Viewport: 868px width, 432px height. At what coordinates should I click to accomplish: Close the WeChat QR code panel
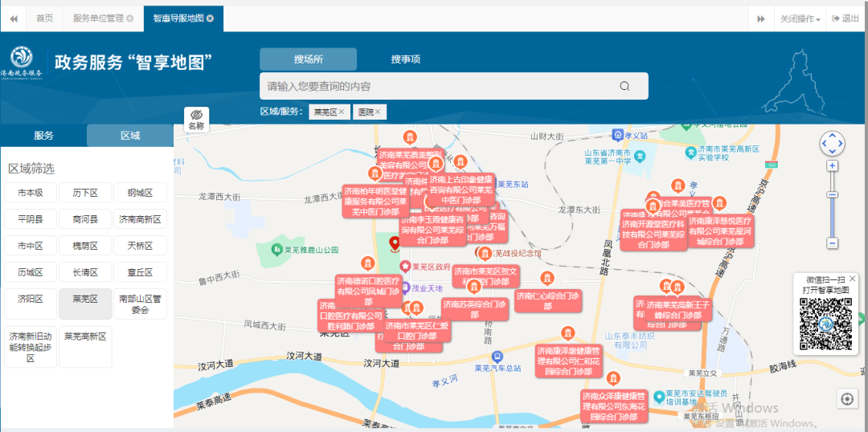pyautogui.click(x=853, y=279)
